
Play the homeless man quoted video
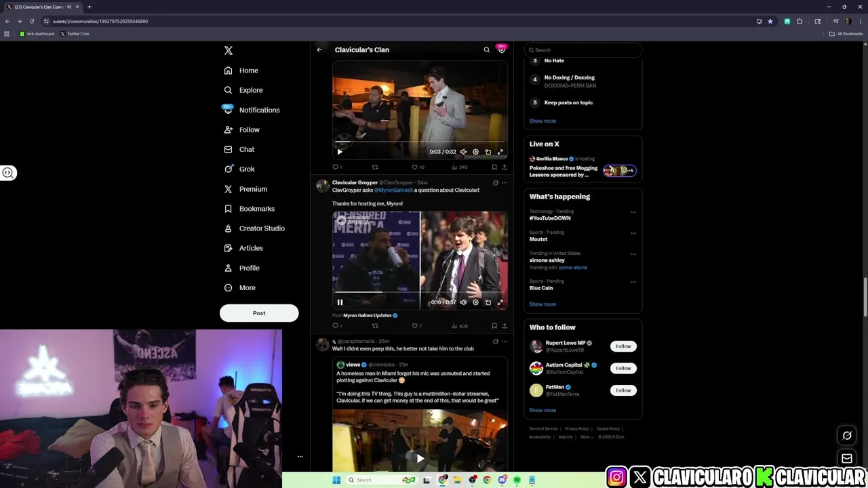(x=420, y=458)
